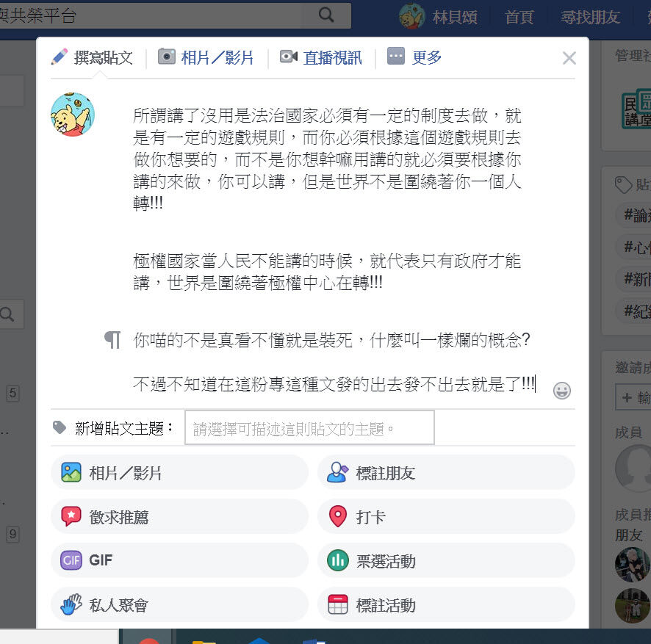Open 林貝頌 profile link

(x=438, y=17)
